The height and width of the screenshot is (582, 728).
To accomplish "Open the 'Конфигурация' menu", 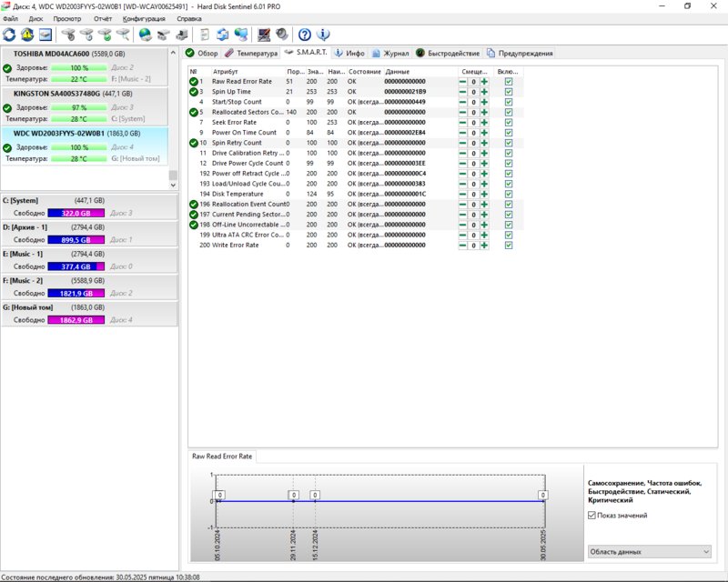I will [x=144, y=18].
